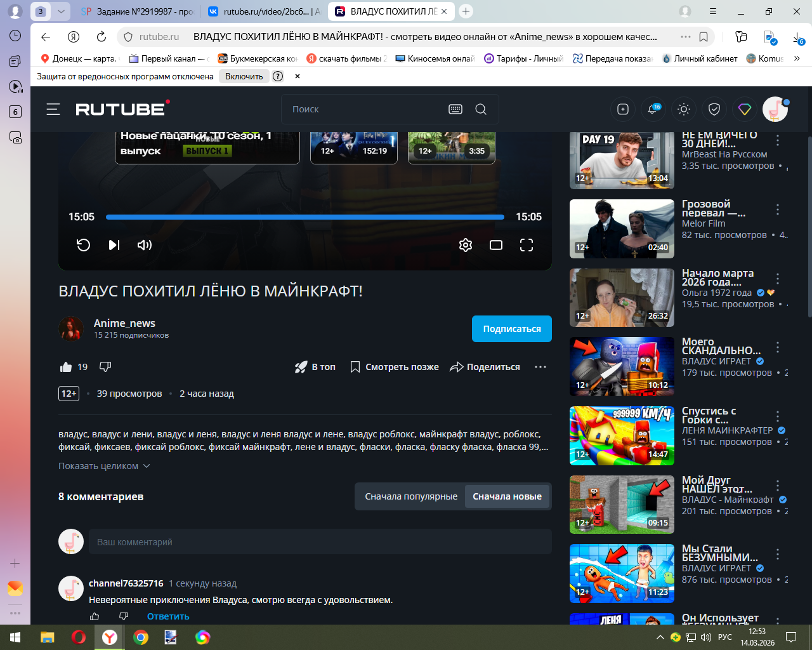Toggle the site light/dark theme

[684, 109]
